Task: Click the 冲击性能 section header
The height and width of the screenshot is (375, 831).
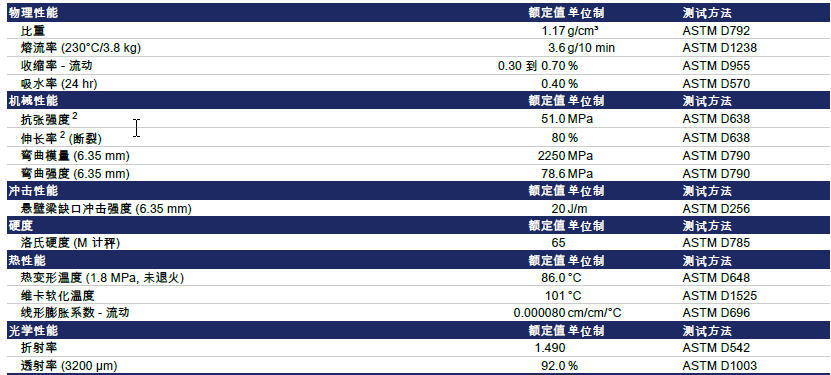Action: click(33, 191)
